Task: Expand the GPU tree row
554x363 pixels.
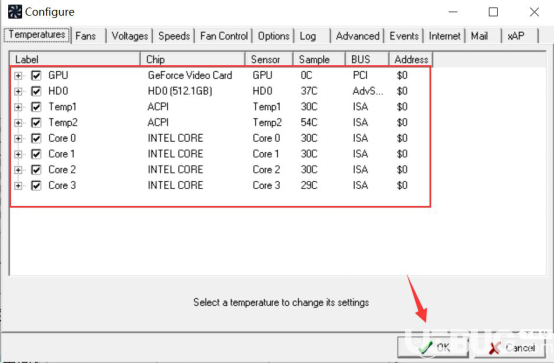Action: coord(18,76)
